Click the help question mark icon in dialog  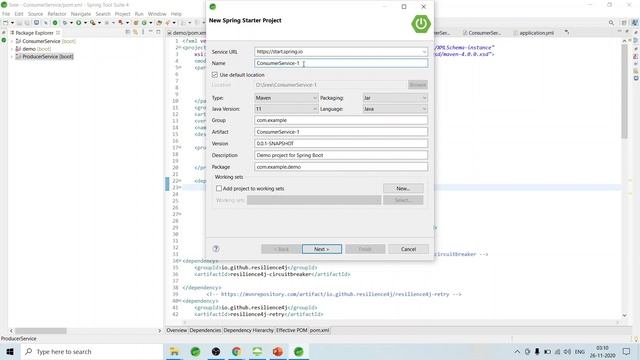point(216,249)
